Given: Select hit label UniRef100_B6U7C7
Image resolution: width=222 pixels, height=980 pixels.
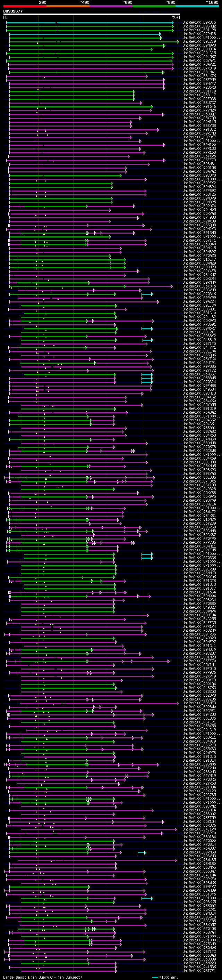Looking at the screenshot, I should 199,103.
